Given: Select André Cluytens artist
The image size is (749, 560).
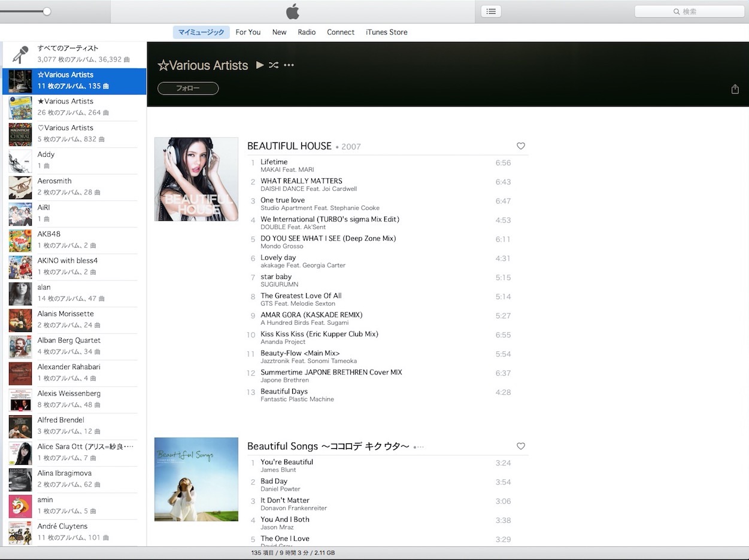Looking at the screenshot, I should pos(74,532).
